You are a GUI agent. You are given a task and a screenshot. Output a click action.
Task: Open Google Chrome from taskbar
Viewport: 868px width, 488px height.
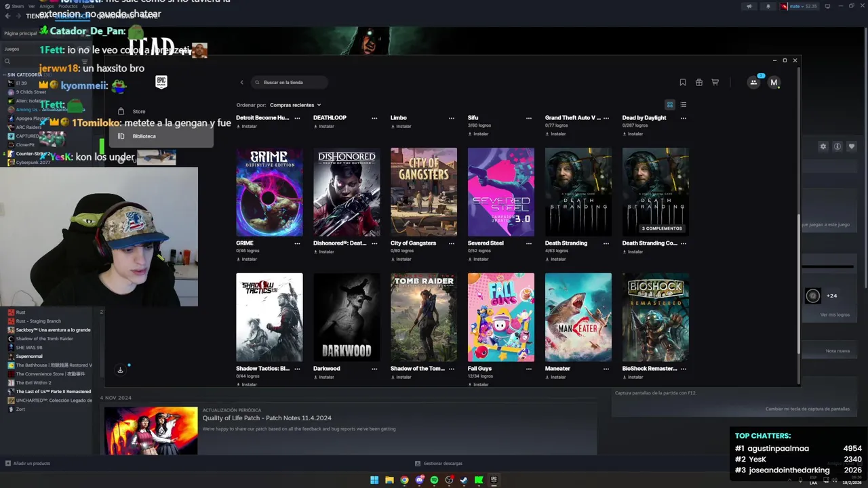click(404, 481)
